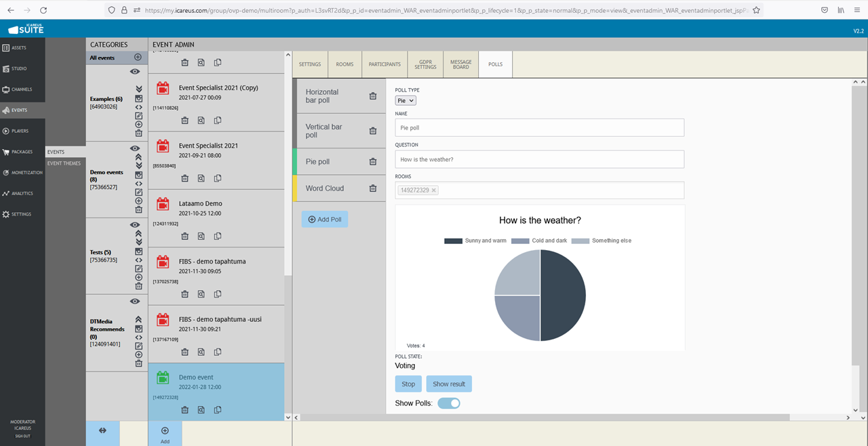Viewport: 868px width, 446px height.
Task: Preview the Lataamo Demo event
Action: [x=201, y=237]
